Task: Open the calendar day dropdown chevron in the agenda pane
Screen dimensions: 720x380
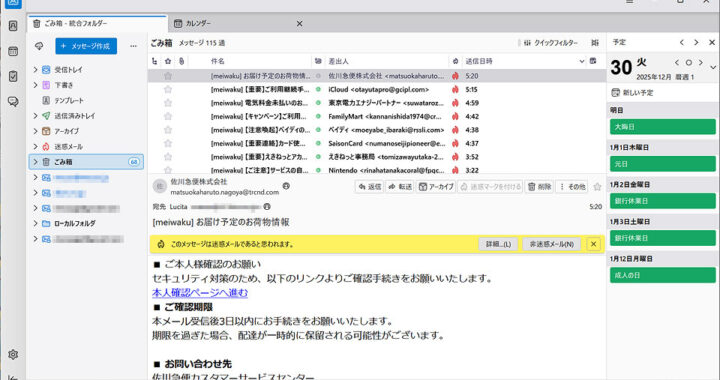Action: [713, 67]
